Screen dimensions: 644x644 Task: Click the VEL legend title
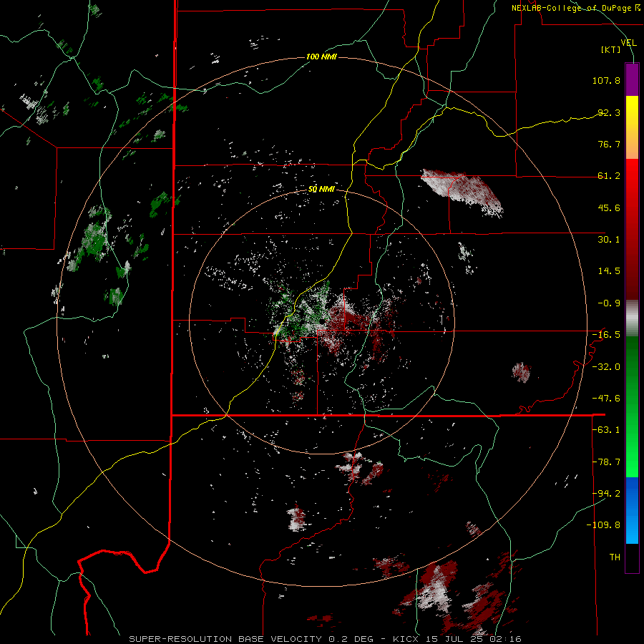click(628, 43)
